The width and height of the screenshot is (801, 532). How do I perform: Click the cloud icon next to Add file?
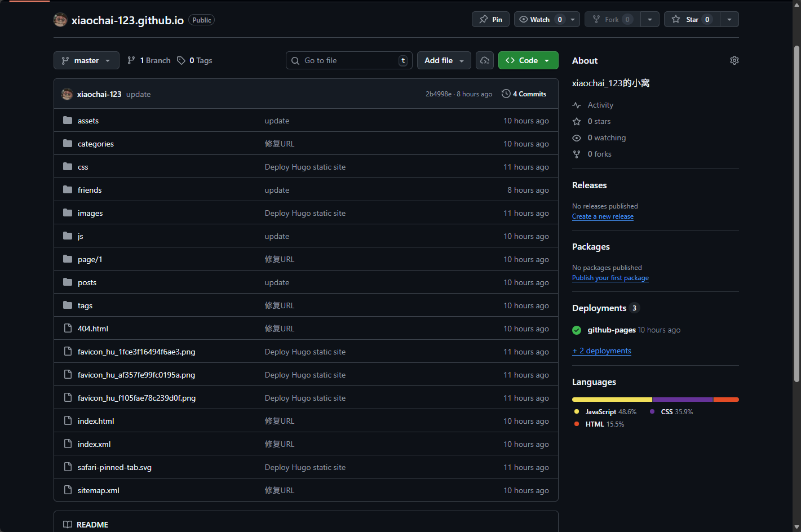[485, 60]
